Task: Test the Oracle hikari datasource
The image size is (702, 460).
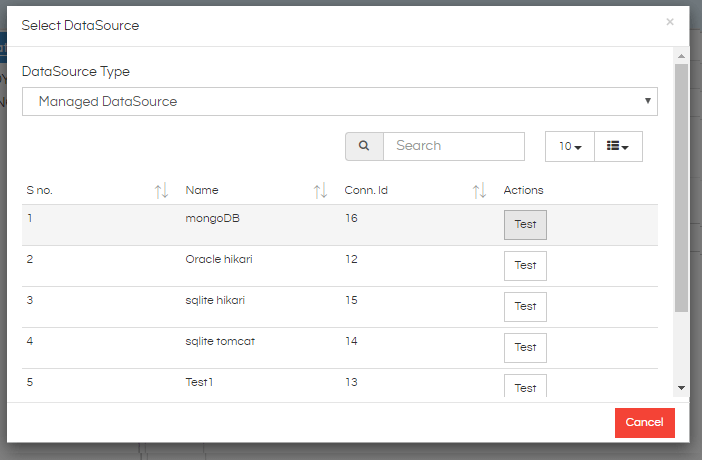Action: tap(525, 266)
